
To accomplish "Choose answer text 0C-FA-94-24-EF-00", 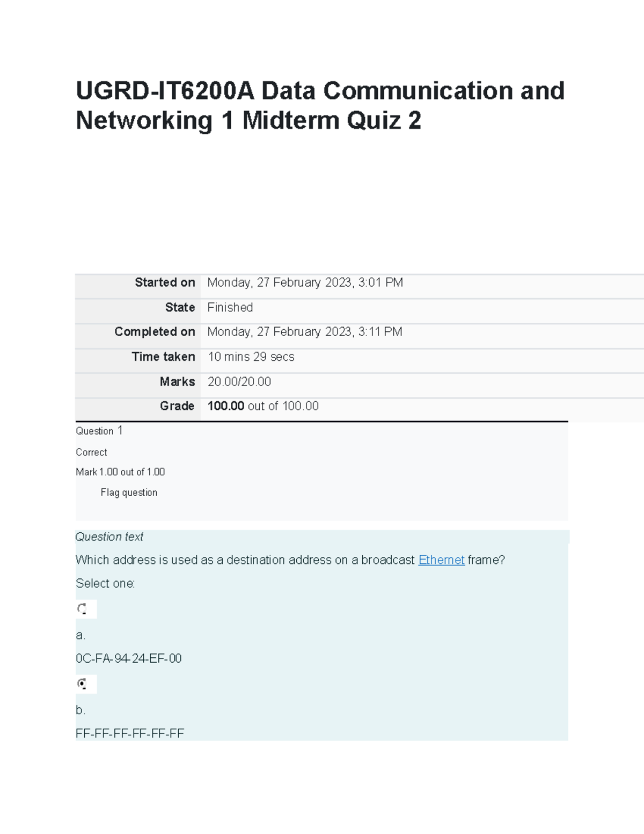I will pos(129,658).
